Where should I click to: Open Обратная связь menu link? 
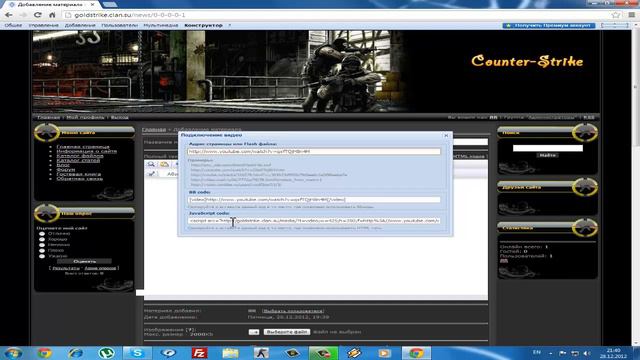(x=80, y=178)
